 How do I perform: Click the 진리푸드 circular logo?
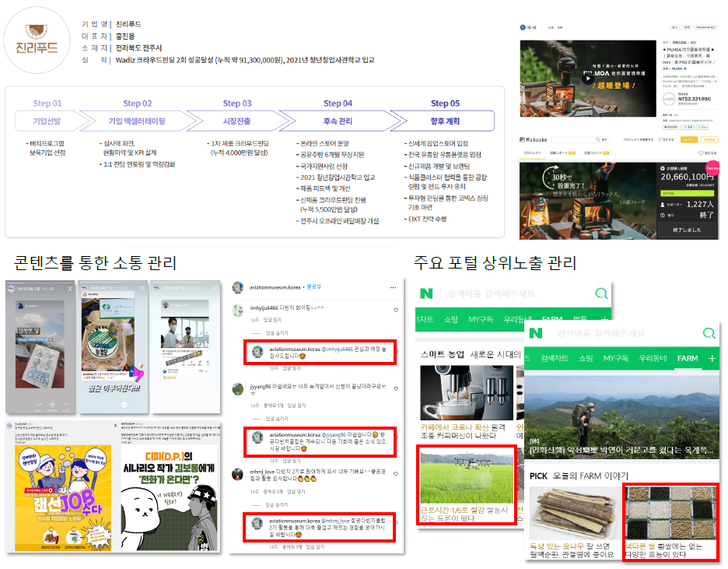tap(37, 40)
